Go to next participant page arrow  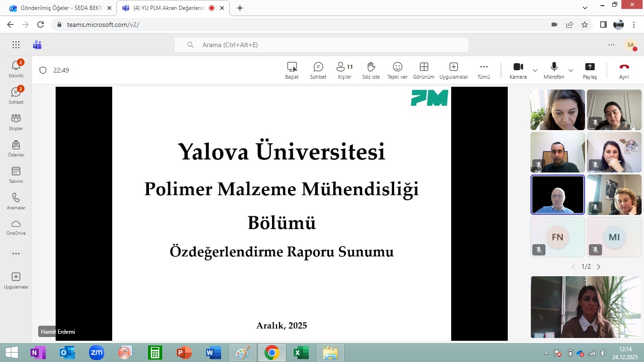point(599,267)
